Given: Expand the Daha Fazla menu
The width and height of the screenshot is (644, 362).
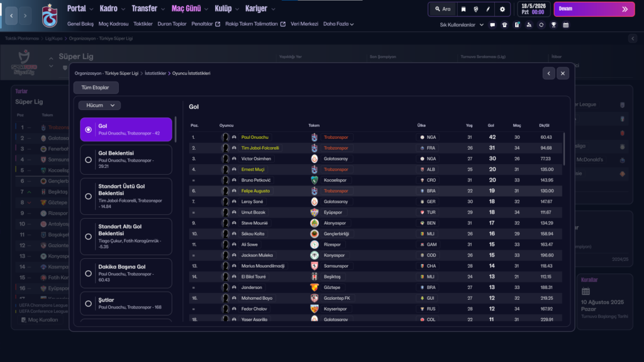Looking at the screenshot, I should tap(338, 25).
